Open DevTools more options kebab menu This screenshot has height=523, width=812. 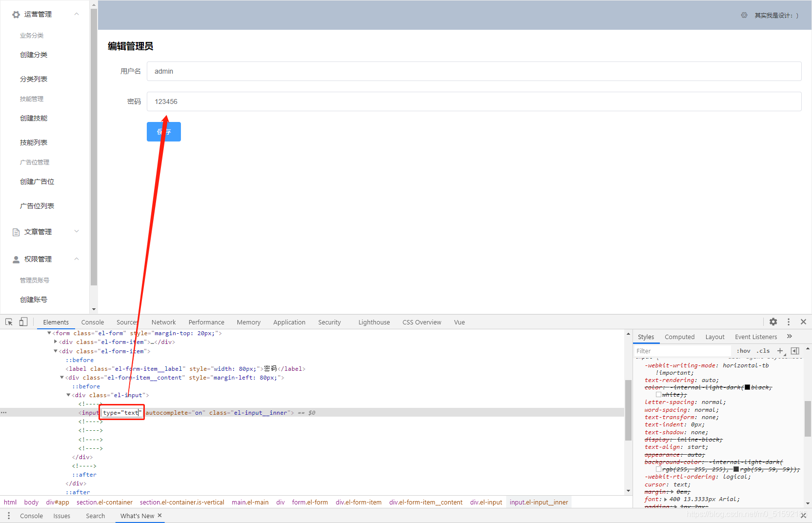(789, 322)
